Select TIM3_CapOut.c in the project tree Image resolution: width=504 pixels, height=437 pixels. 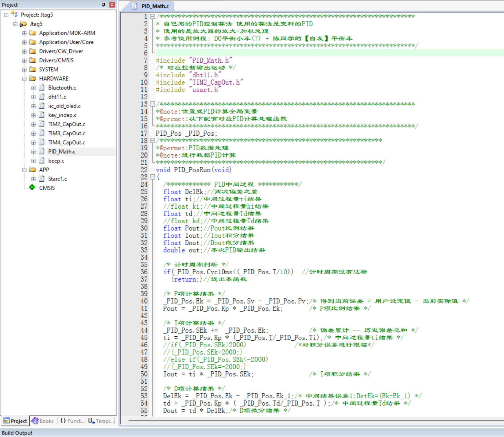pos(66,134)
